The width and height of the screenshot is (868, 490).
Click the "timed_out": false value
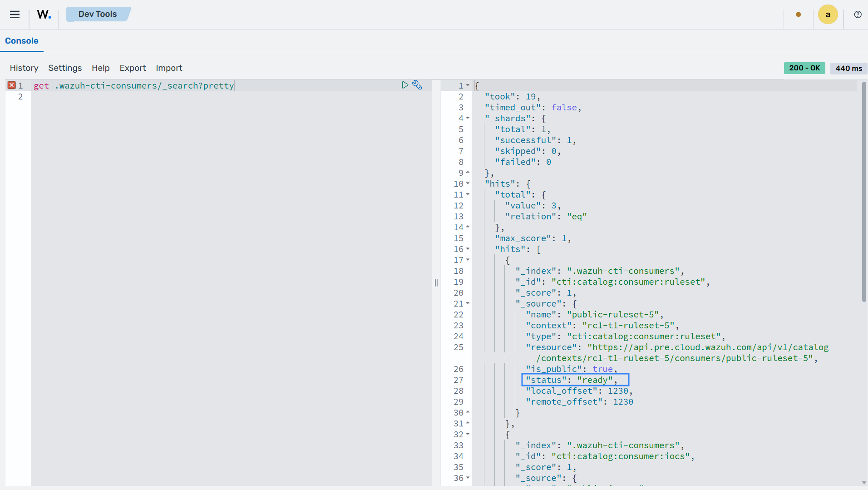point(564,107)
